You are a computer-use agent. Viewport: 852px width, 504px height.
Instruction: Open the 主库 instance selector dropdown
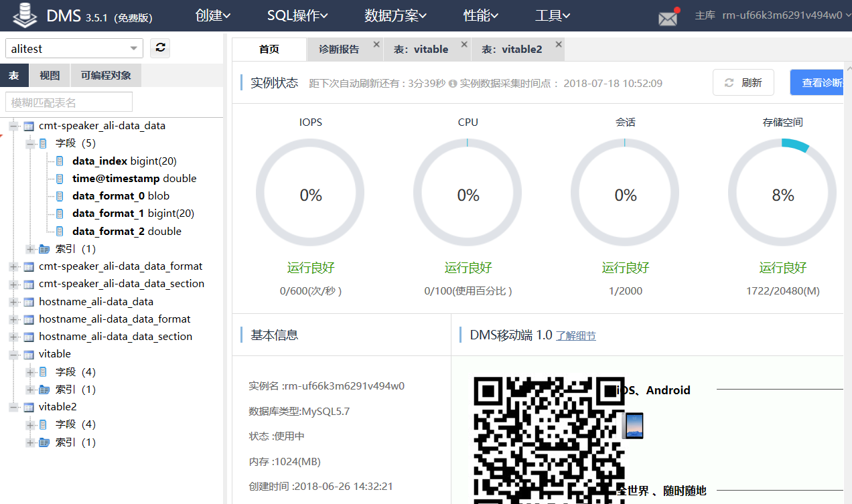[x=773, y=15]
